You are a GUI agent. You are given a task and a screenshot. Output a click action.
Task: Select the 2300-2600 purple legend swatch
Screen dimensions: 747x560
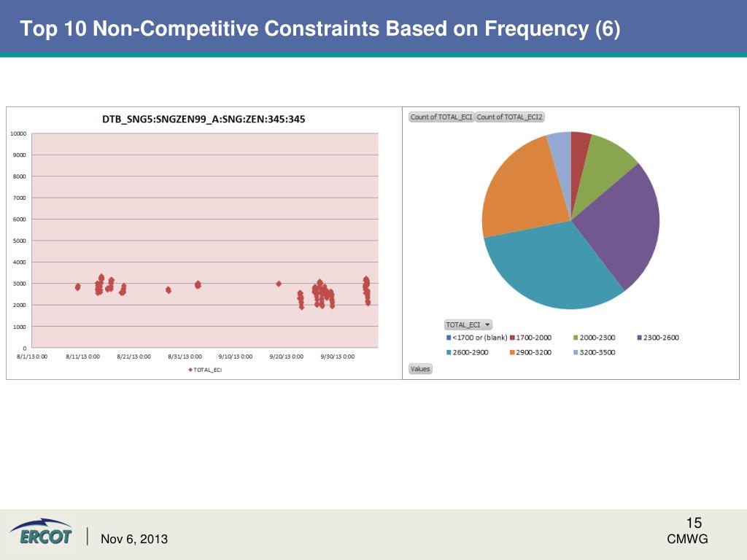click(x=639, y=338)
